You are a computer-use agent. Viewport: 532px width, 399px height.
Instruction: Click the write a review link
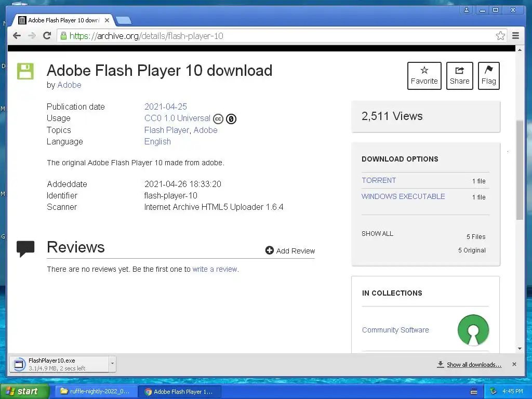coord(215,269)
